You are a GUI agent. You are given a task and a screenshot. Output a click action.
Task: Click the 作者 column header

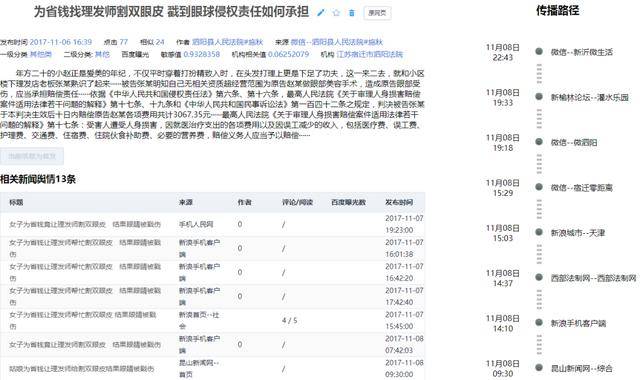(244, 202)
